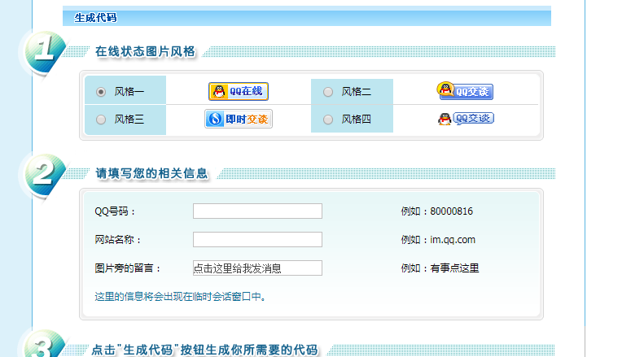Click the 风格四 QQ交谈 small penguin badge
The height and width of the screenshot is (357, 644).
pyautogui.click(x=465, y=120)
